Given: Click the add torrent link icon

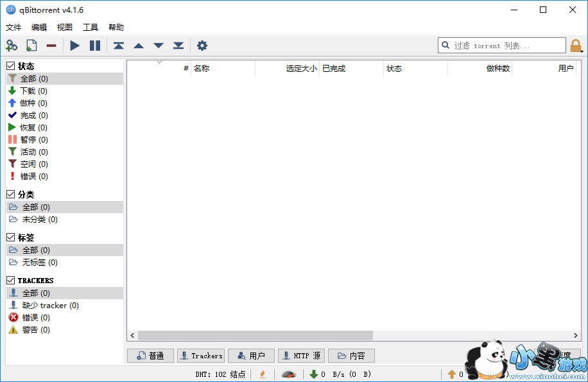Looking at the screenshot, I should pos(12,46).
